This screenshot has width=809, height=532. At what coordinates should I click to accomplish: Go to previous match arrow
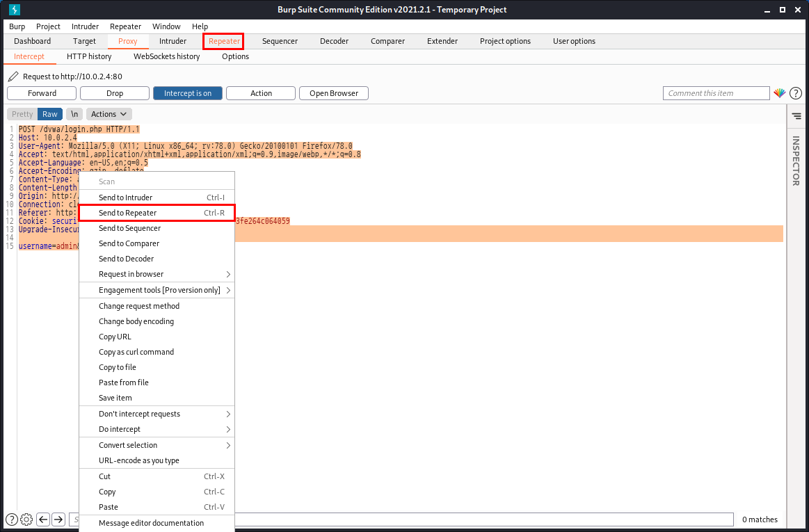tap(43, 519)
